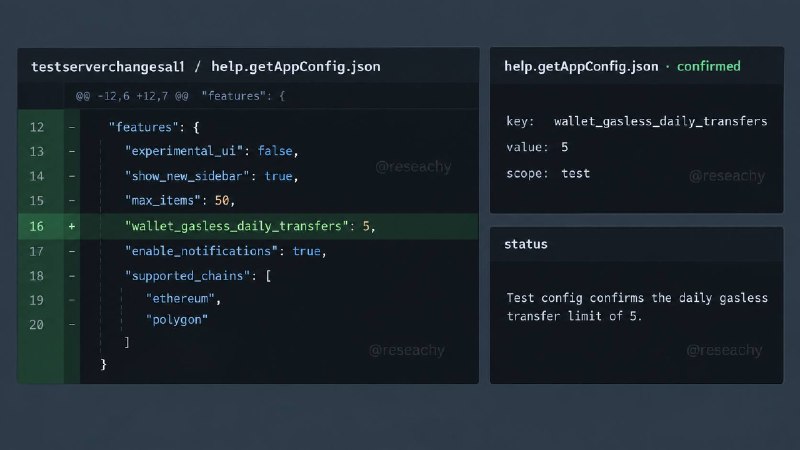Click the minus marker on line 18

71,276
